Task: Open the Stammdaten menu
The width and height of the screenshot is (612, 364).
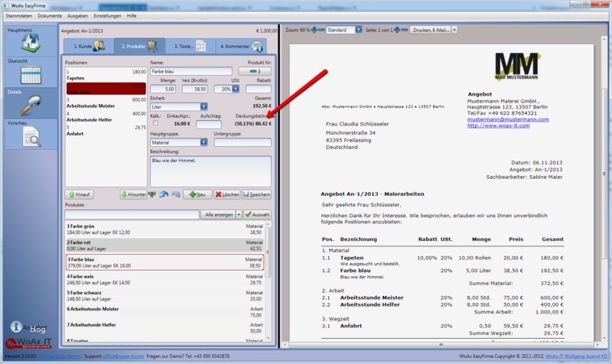Action: (18, 16)
